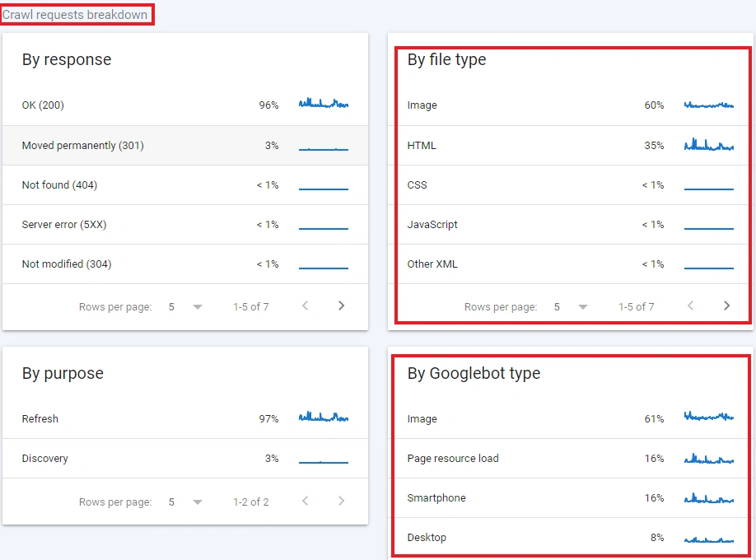Click the Smartphone Googlebot sparkline chart
This screenshot has height=560, width=756.
coord(709,497)
